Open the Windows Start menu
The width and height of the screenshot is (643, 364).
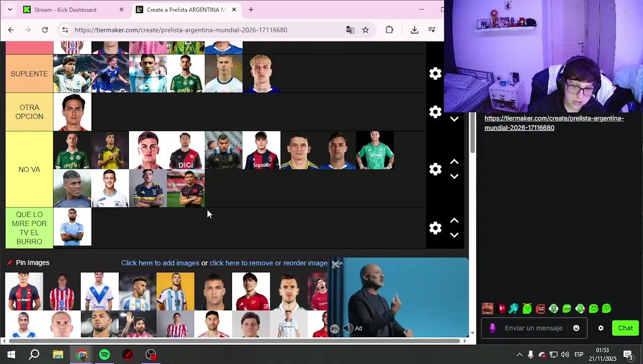point(11,355)
